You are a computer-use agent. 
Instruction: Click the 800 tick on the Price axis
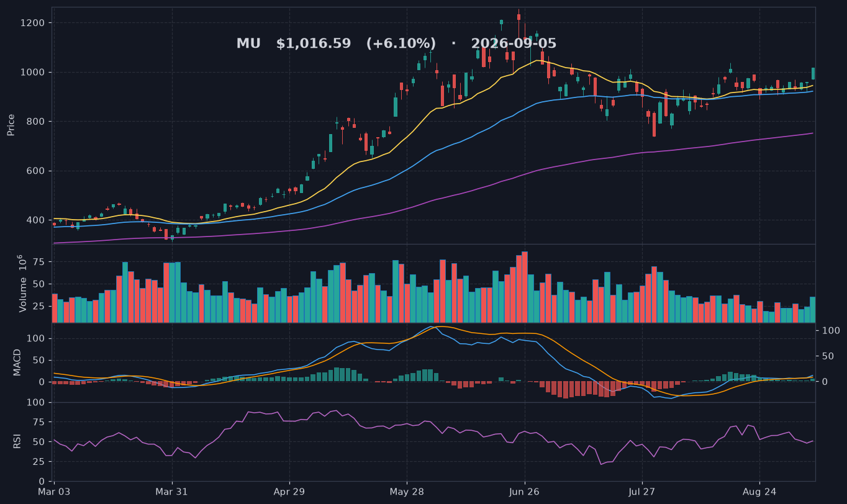[37, 122]
